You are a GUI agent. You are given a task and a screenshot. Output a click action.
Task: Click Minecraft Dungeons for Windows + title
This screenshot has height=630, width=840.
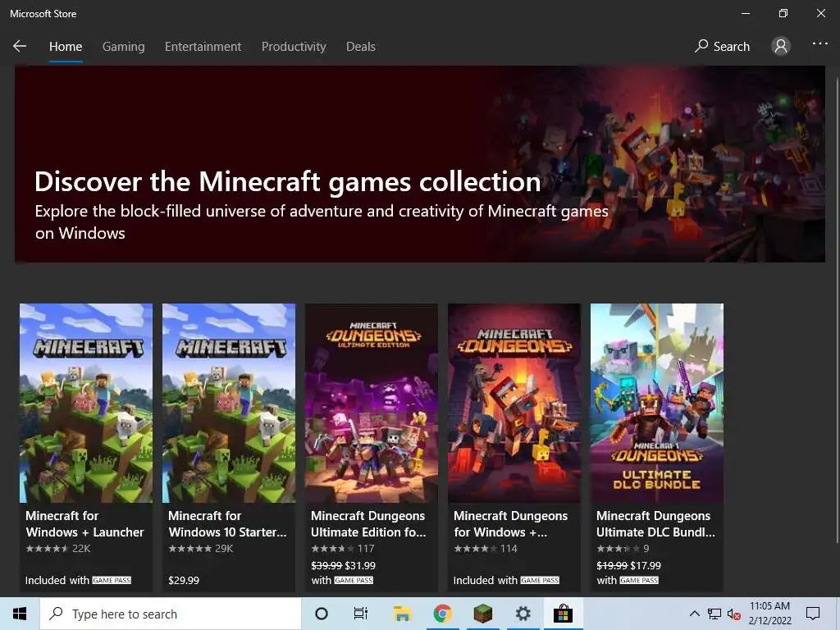[510, 524]
